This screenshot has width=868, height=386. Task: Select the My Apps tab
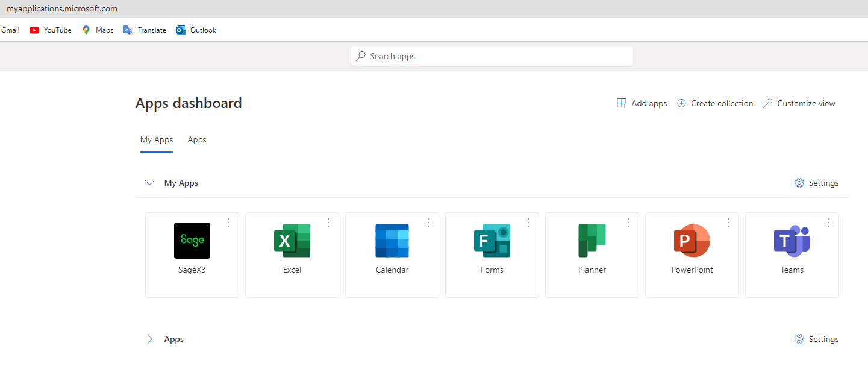(x=157, y=139)
